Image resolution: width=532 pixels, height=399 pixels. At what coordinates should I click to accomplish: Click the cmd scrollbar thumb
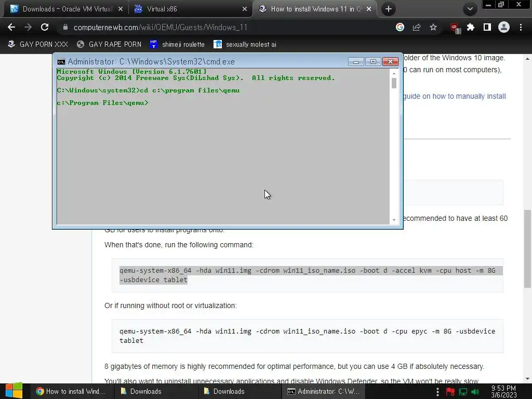[x=394, y=83]
